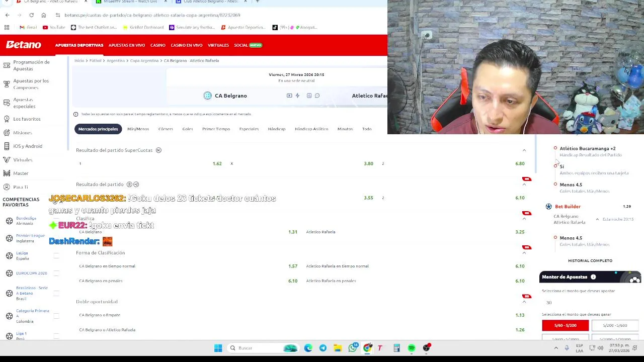This screenshot has height=362, width=644.
Task: Click the browser home button
Action: pos(43,15)
